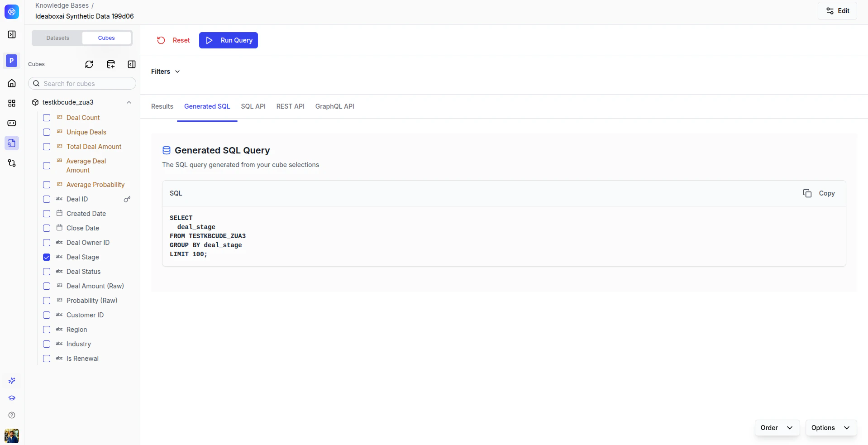Image resolution: width=868 pixels, height=445 pixels.
Task: Click the cube icon beside testkbcude_zua3
Action: [35, 102]
